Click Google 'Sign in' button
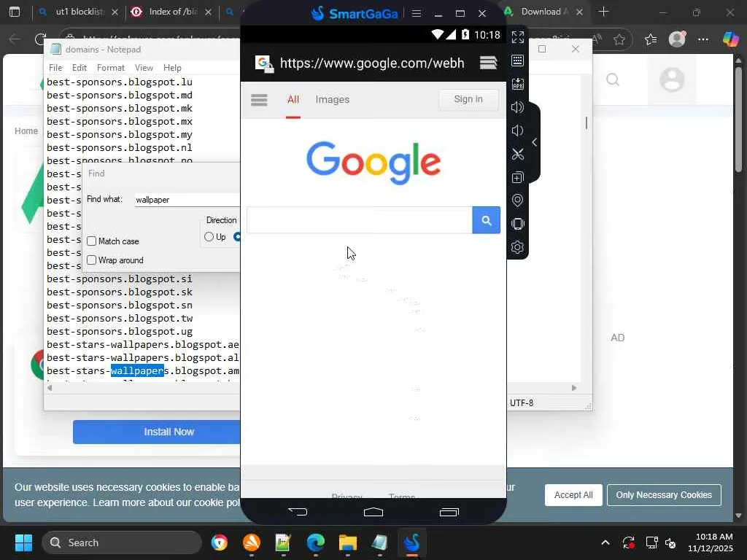Screen dimensions: 747x560 click(468, 99)
